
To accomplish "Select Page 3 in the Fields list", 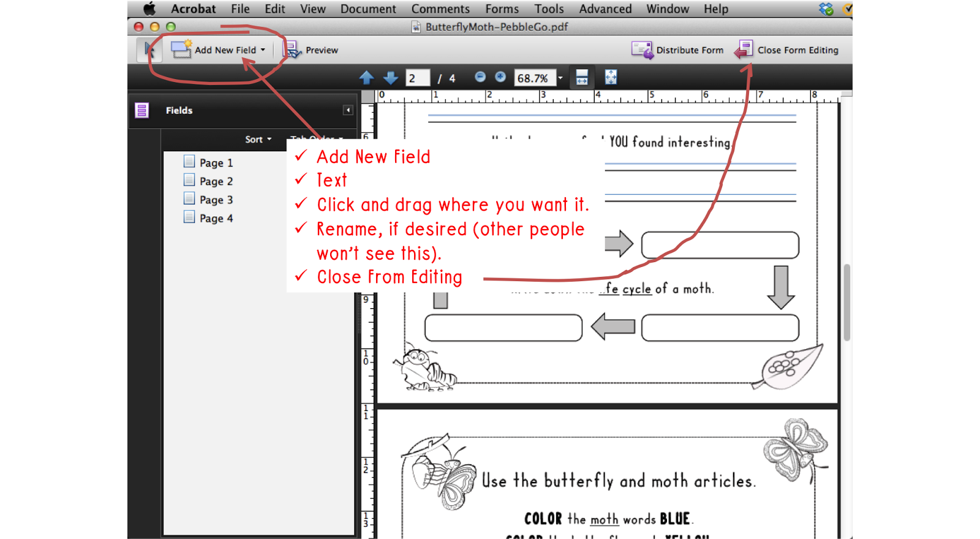I will click(216, 200).
